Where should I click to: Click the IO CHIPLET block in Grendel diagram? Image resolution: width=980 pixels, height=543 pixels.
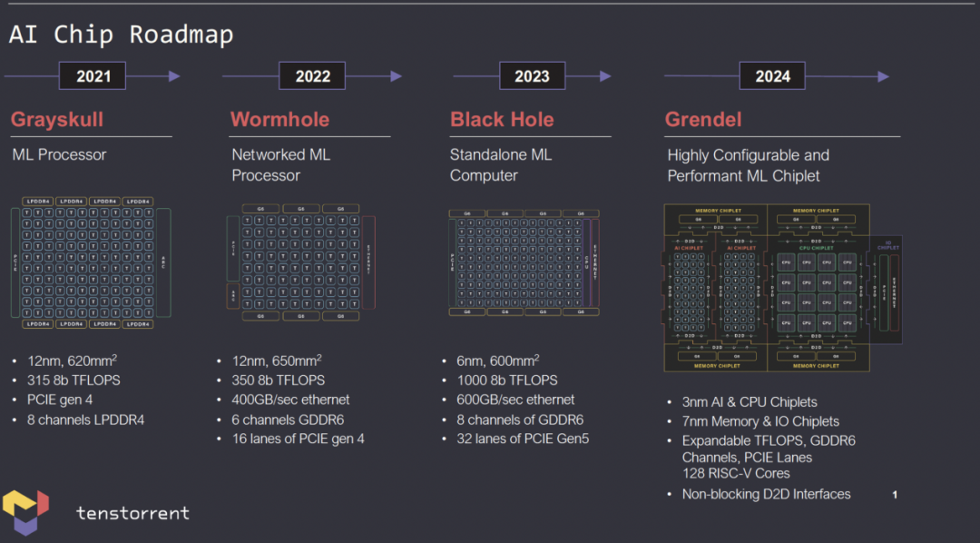(x=887, y=290)
